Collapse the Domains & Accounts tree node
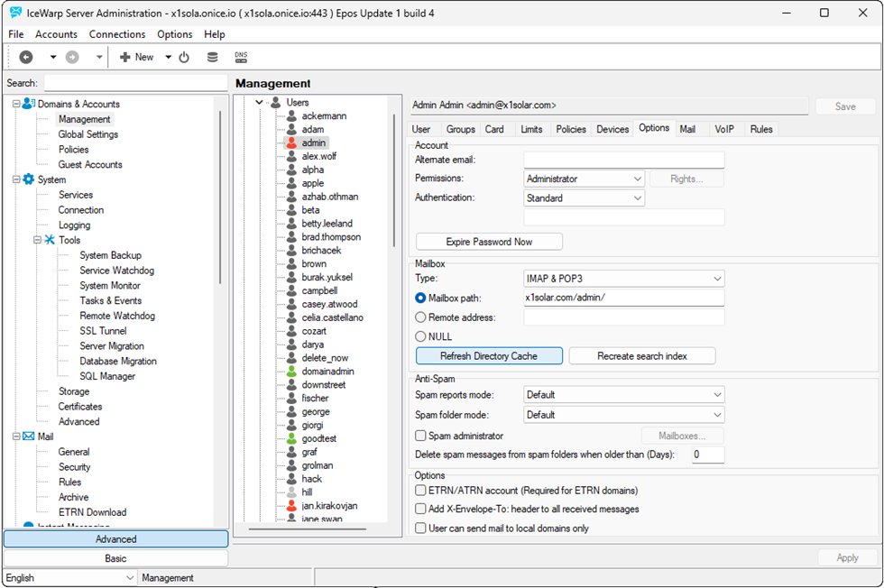Viewport: 884px width, 588px height. pos(16,104)
